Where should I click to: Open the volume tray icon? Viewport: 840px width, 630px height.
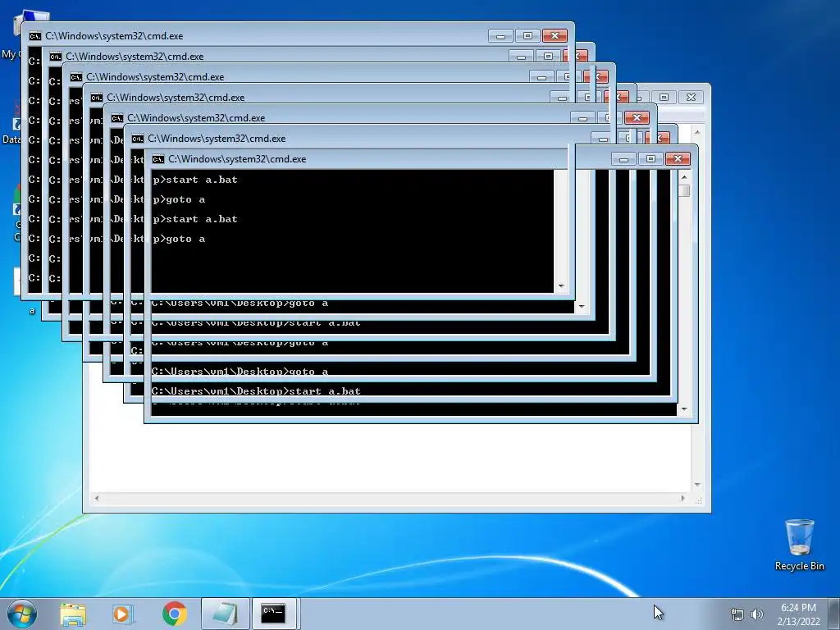point(757,614)
